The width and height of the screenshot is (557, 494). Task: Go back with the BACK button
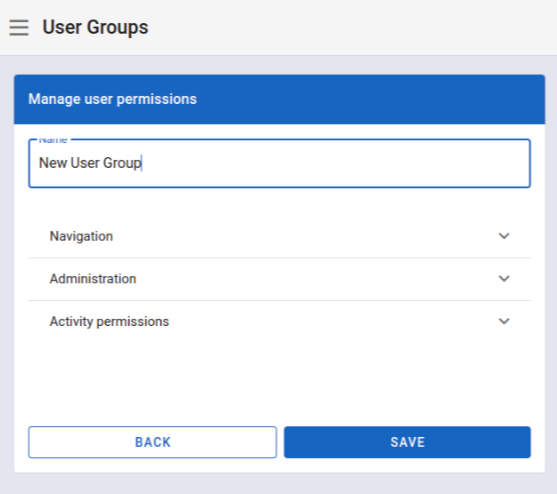pyautogui.click(x=152, y=442)
